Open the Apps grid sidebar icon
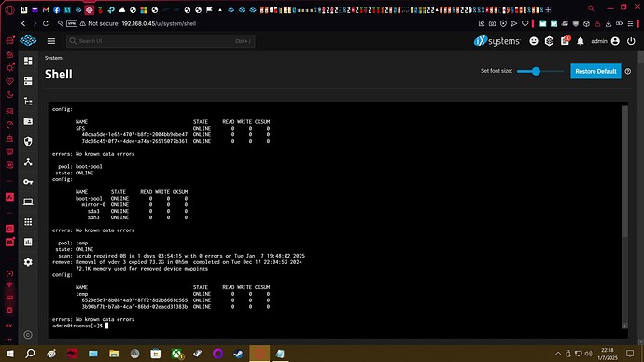The height and width of the screenshot is (362, 644). coord(28,222)
